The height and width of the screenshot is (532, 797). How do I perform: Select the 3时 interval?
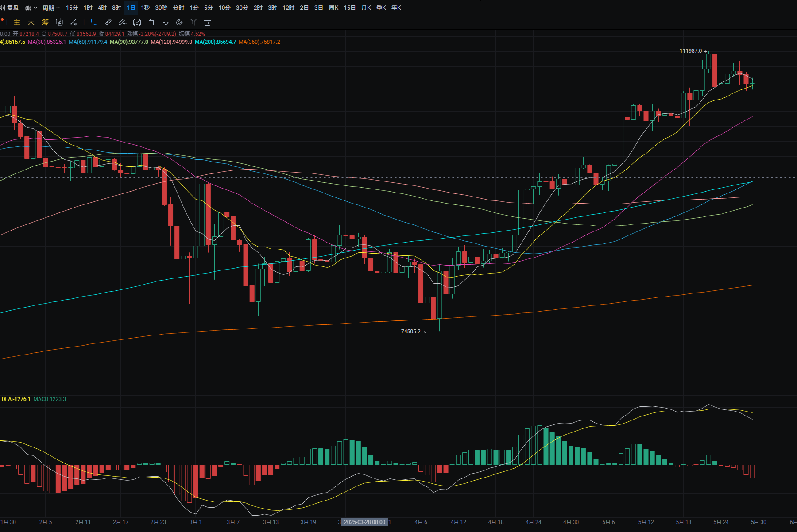tap(272, 8)
